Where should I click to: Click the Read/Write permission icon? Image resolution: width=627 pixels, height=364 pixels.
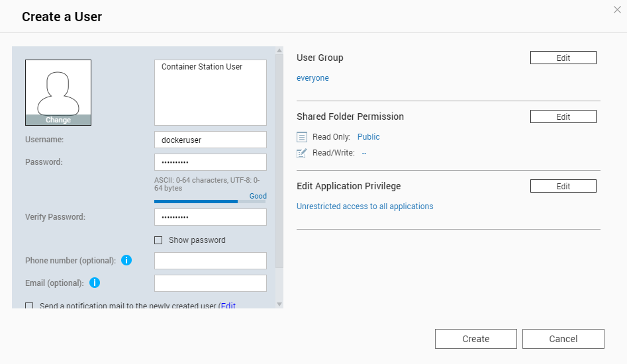tap(302, 153)
